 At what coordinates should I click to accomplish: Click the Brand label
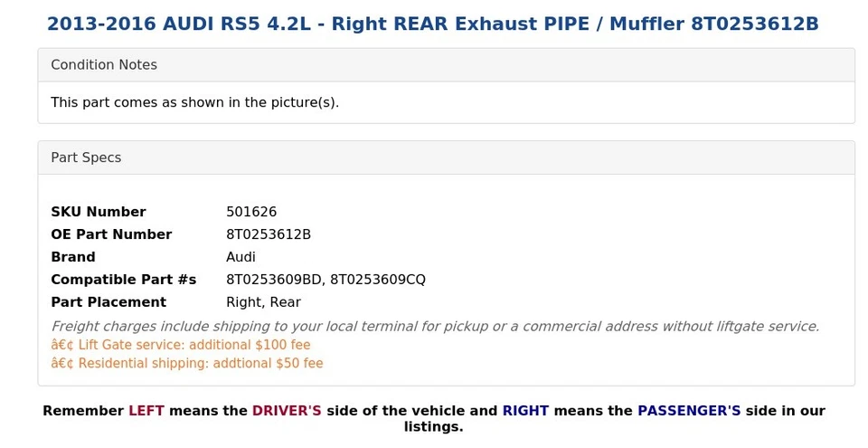[73, 257]
